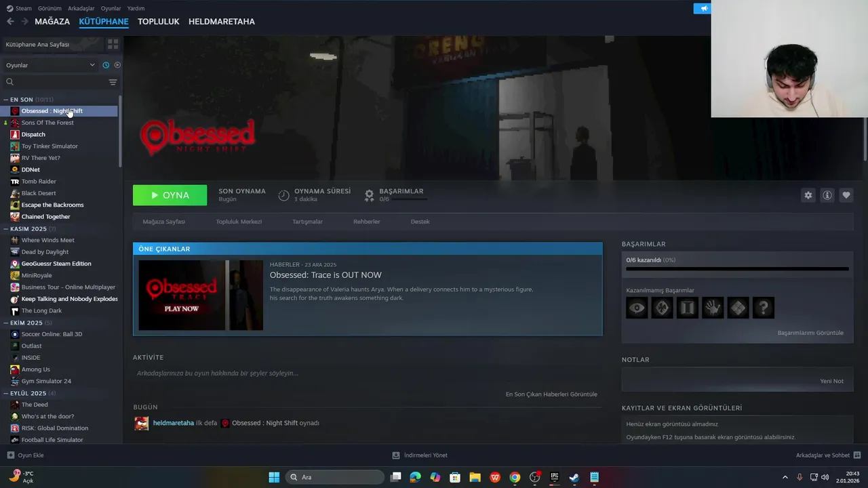868x488 pixels.
Task: Select The Deed in library
Action: (35, 405)
